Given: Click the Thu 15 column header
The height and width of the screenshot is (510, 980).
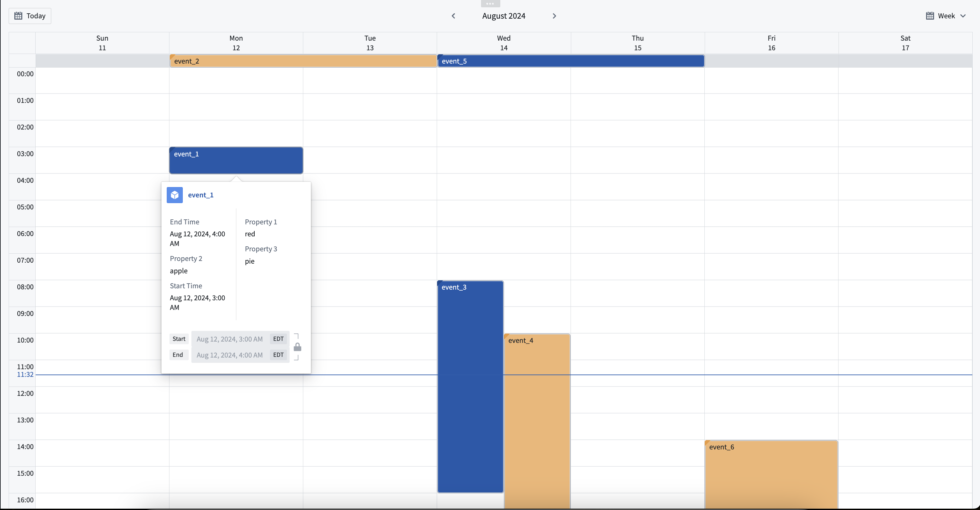Looking at the screenshot, I should click(x=637, y=43).
